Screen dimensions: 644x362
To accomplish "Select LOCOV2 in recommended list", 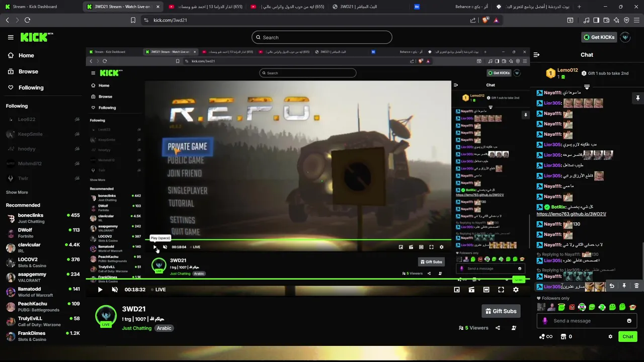I will (x=43, y=262).
